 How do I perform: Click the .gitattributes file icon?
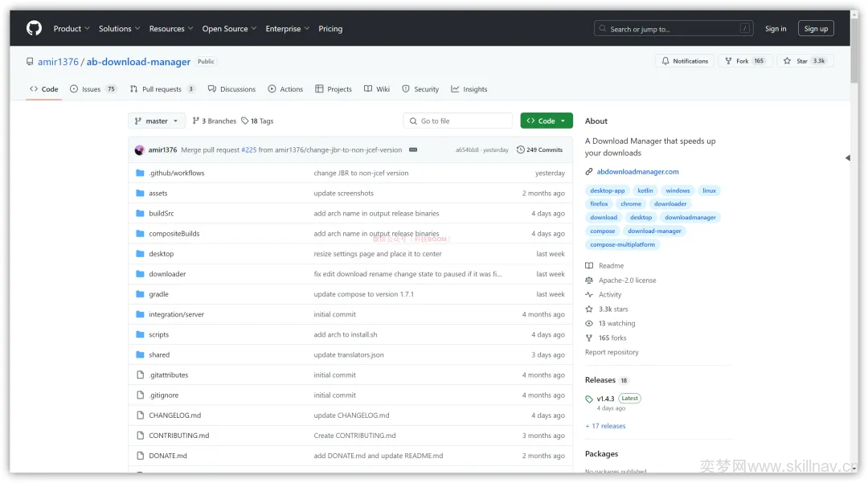[x=140, y=375]
